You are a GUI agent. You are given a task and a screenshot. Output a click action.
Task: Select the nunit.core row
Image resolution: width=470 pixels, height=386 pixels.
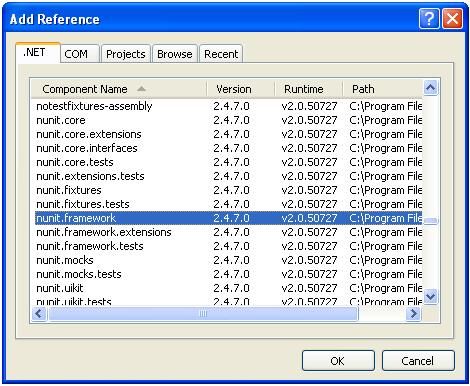(229, 120)
